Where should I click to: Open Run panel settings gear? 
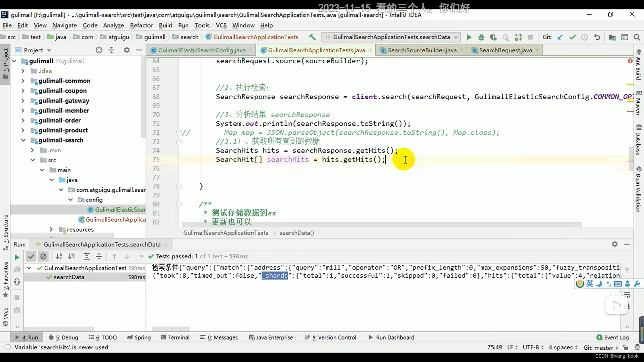(614, 244)
